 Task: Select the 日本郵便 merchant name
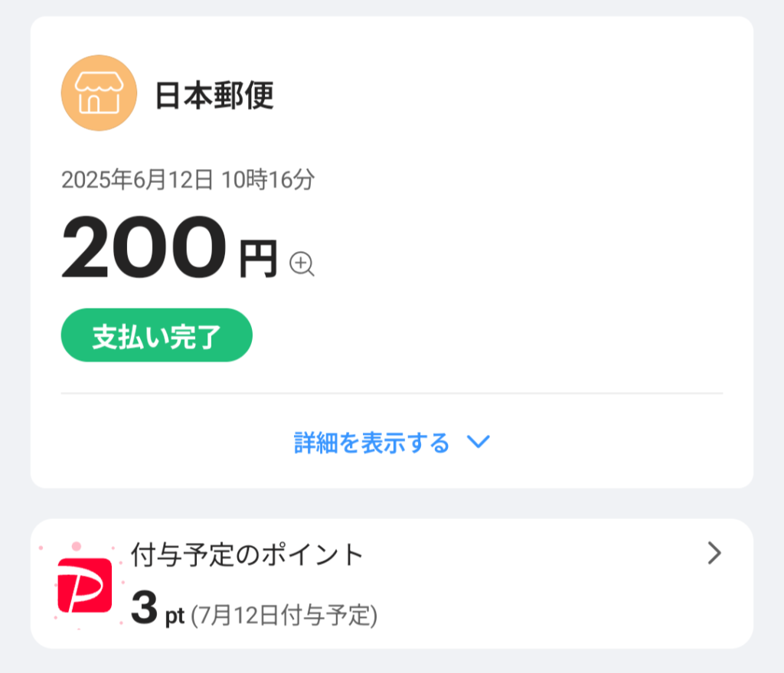point(214,96)
